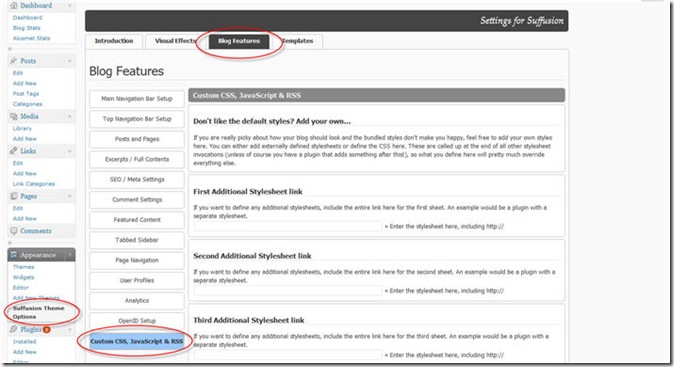Open the Analytics section
Viewport: 674px width, 367px height.
[137, 301]
